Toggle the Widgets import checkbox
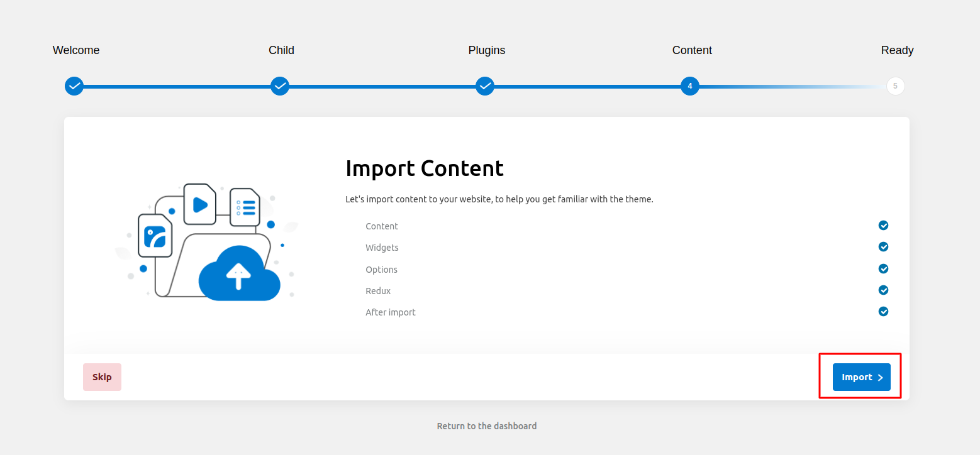Screen dimensions: 980x455 point(883,247)
